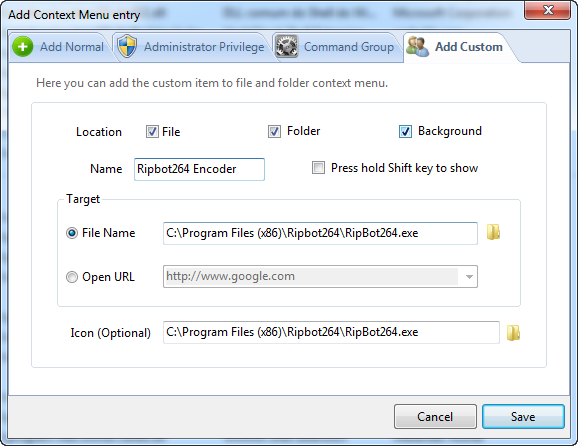The image size is (578, 446).
Task: Uncheck the Folder location checkbox
Action: 274,131
